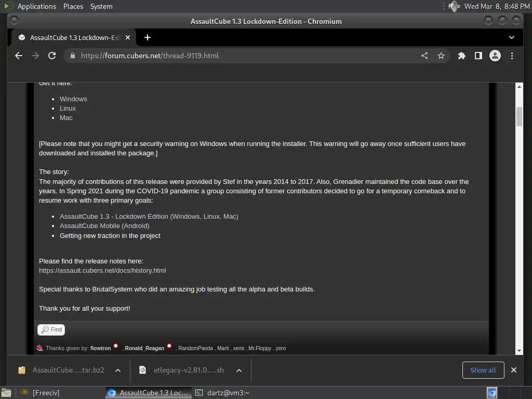This screenshot has height=399, width=532.
Task: Open the etlegacy-v2.81.0 sh download
Action: (182, 370)
